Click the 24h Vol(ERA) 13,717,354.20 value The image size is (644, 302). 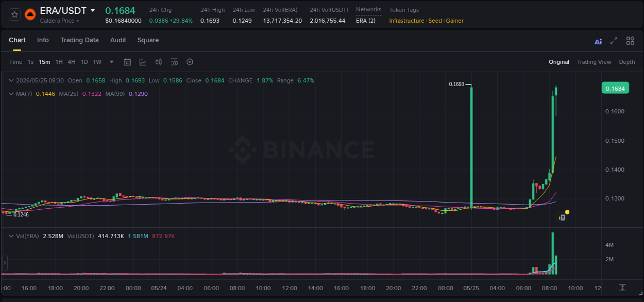282,21
